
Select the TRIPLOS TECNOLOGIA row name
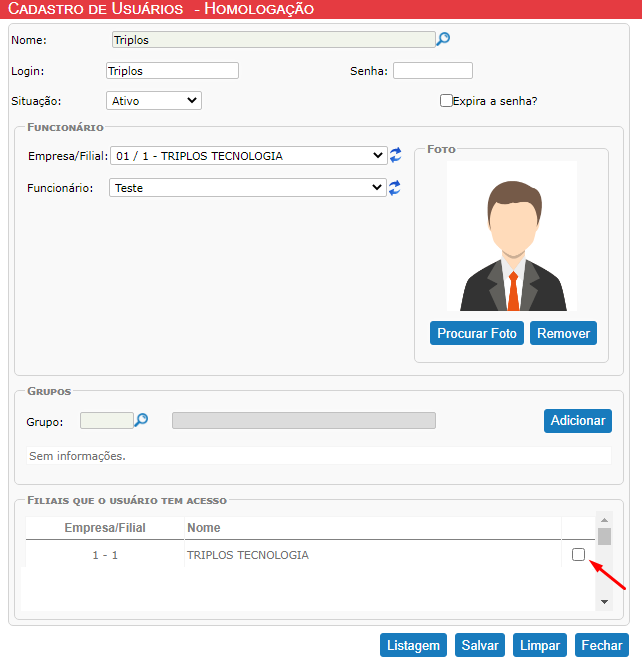coord(248,555)
